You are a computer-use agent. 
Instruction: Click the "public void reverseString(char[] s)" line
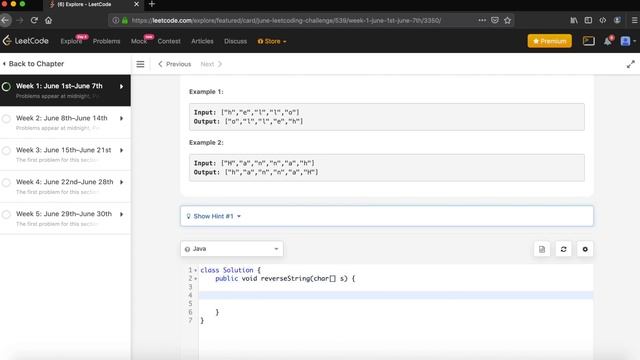[x=285, y=279]
